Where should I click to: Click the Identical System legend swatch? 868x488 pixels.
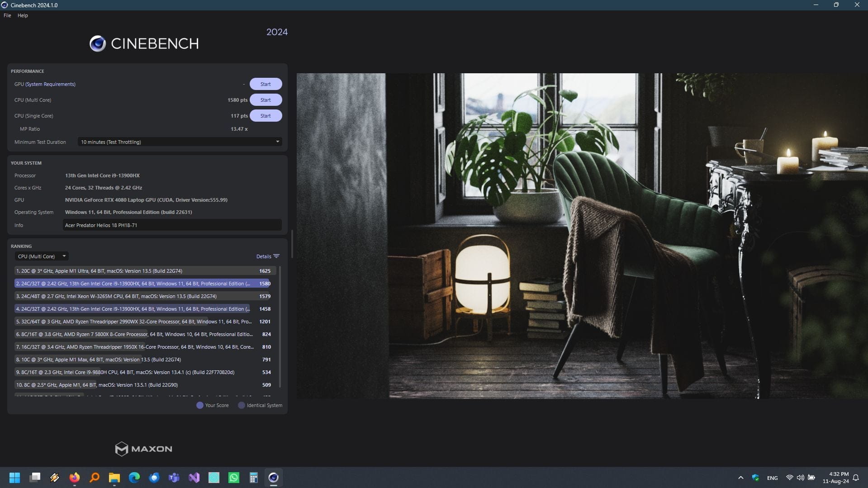coord(242,405)
